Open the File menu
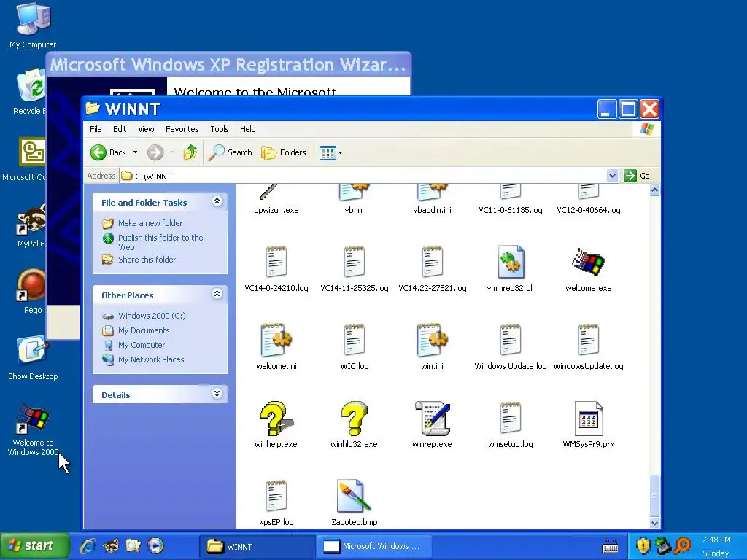The width and height of the screenshot is (747, 560). pyautogui.click(x=96, y=129)
